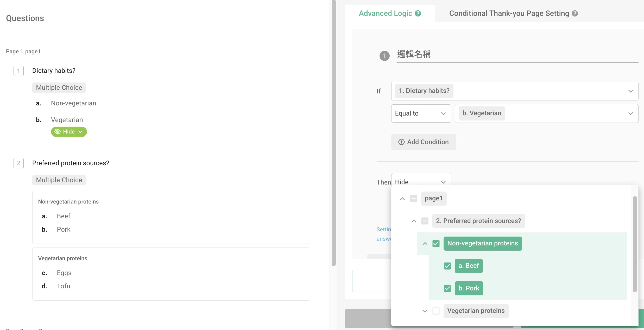The width and height of the screenshot is (644, 330).
Task: Expand the Vegetarian proteins node
Action: 425,311
